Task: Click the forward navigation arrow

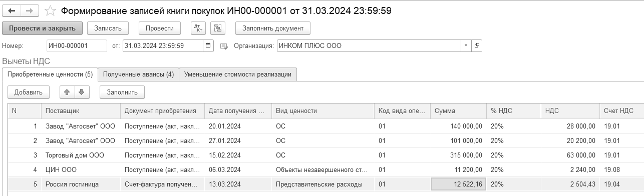Action: pos(30,10)
